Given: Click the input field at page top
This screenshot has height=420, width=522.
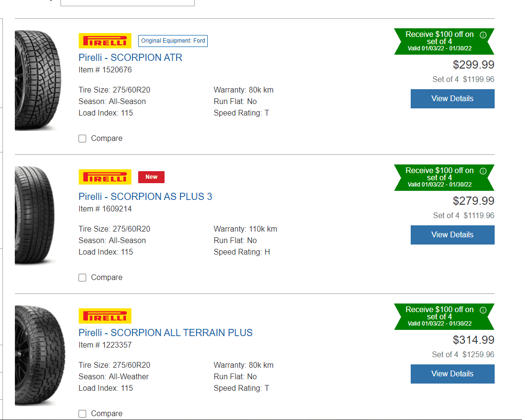Looking at the screenshot, I should point(128,2).
